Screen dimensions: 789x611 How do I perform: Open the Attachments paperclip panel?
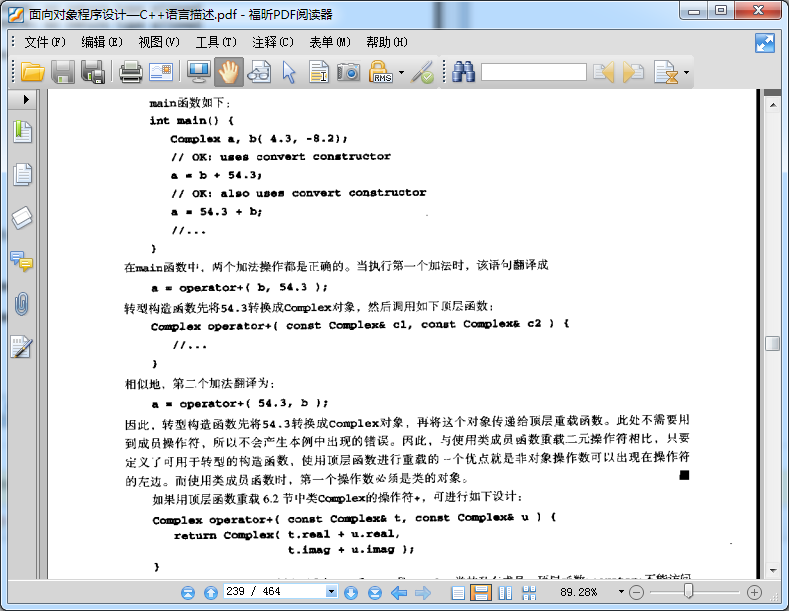(22, 304)
